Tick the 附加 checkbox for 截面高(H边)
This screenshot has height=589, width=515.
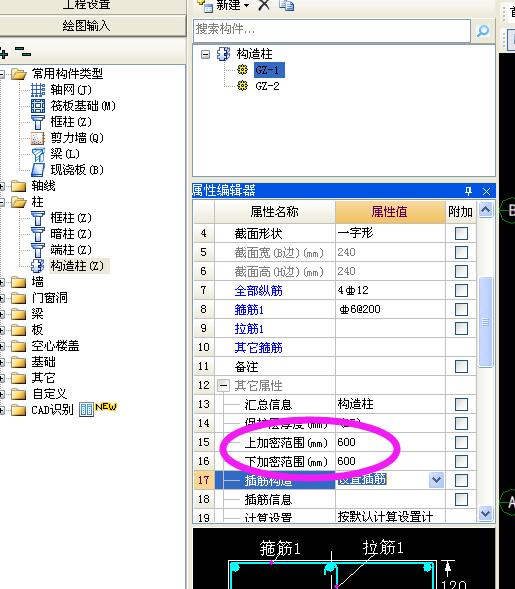coord(461,271)
